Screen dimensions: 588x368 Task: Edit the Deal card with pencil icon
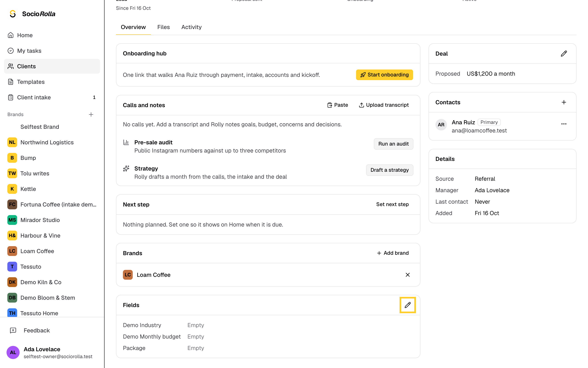click(x=564, y=54)
